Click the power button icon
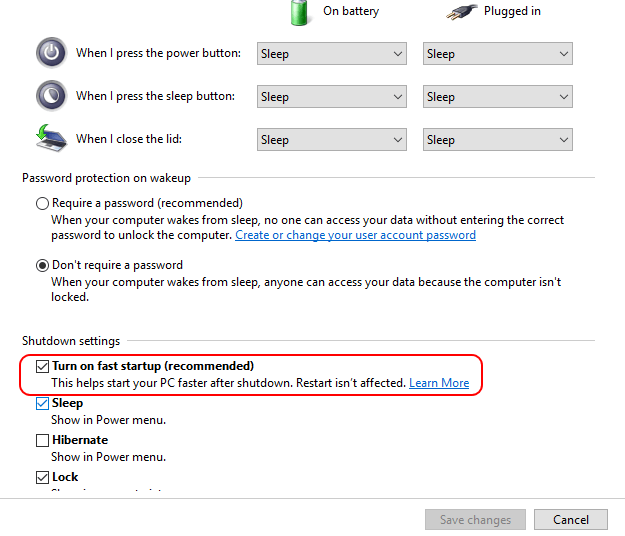 (x=51, y=53)
